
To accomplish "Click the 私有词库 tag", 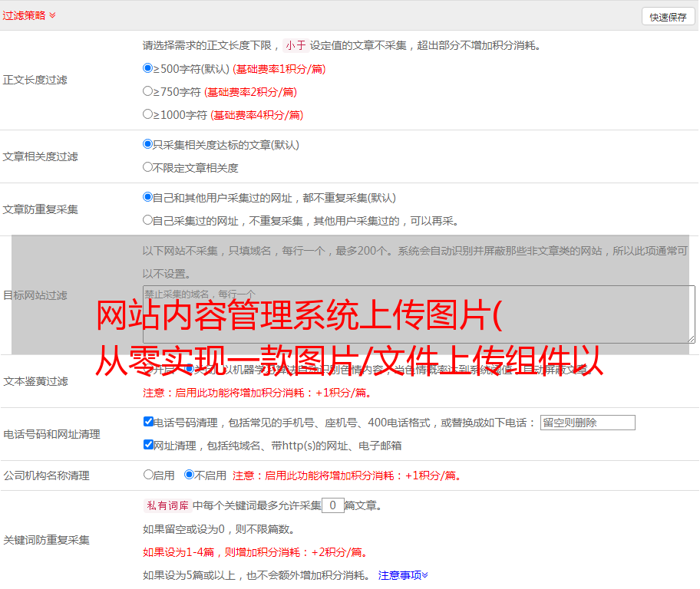I will [x=168, y=505].
